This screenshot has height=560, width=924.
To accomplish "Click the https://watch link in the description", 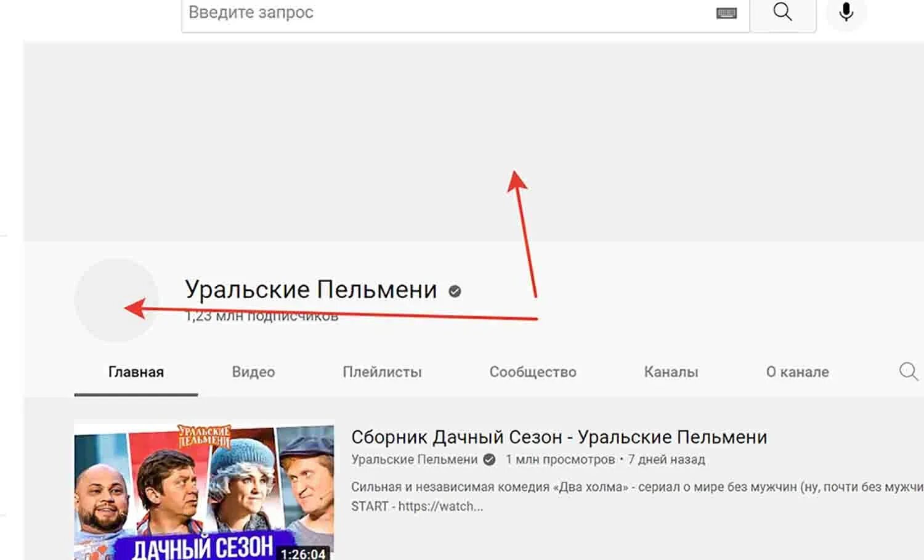I will (439, 506).
